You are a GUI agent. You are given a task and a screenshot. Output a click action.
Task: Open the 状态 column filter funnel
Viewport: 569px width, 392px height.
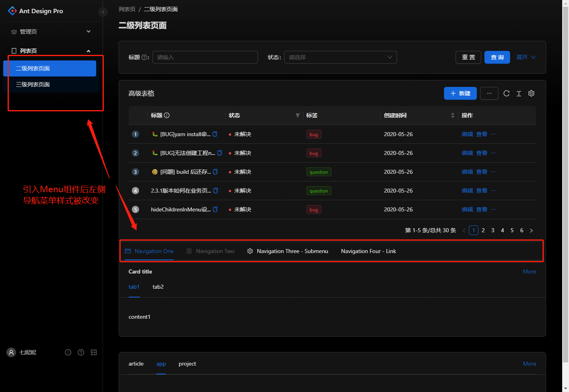[x=297, y=115]
